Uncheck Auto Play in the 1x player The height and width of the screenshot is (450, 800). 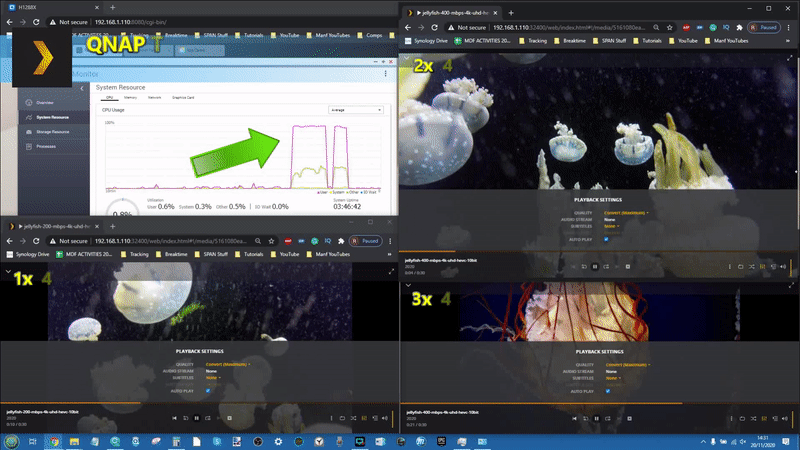[x=208, y=391]
